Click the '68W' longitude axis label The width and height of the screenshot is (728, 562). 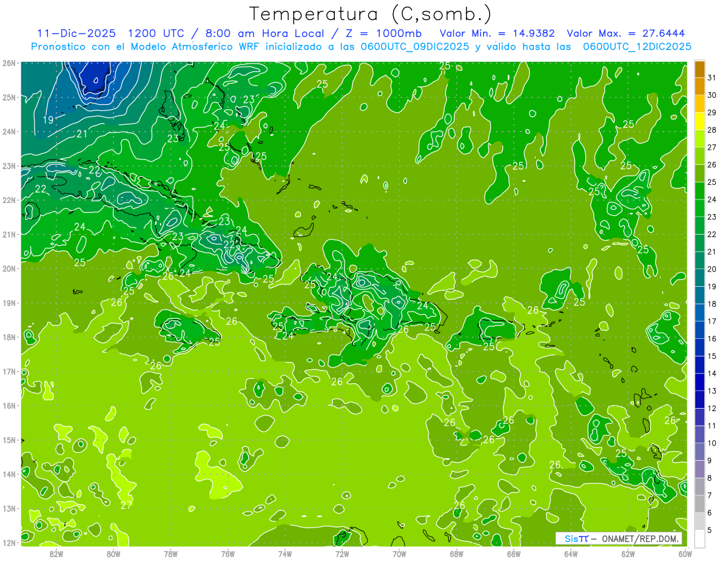(456, 554)
